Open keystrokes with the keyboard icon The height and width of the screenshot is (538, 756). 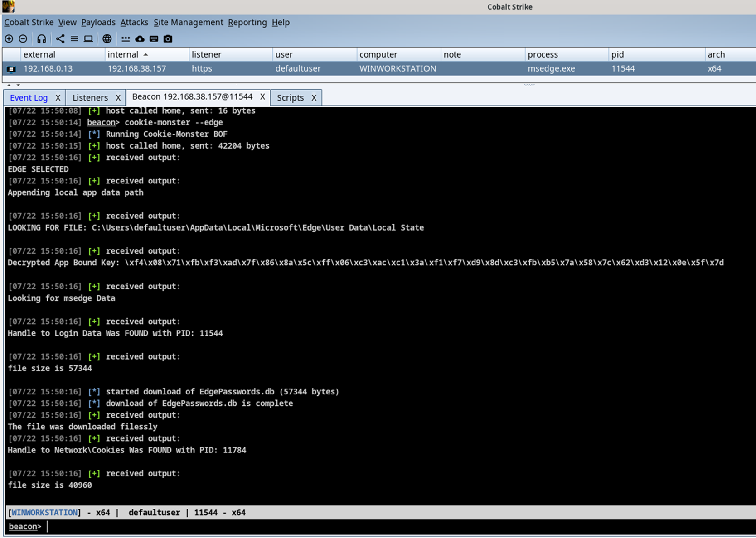154,39
